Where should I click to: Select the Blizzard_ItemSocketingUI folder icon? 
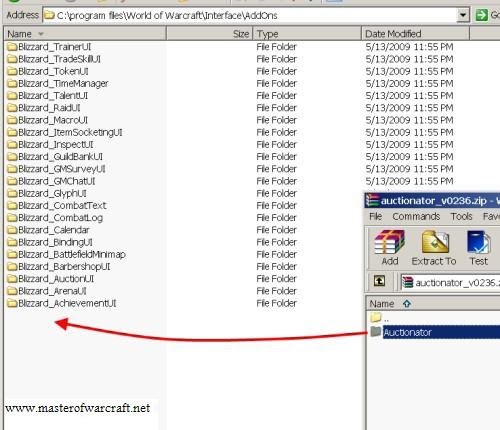coord(12,132)
